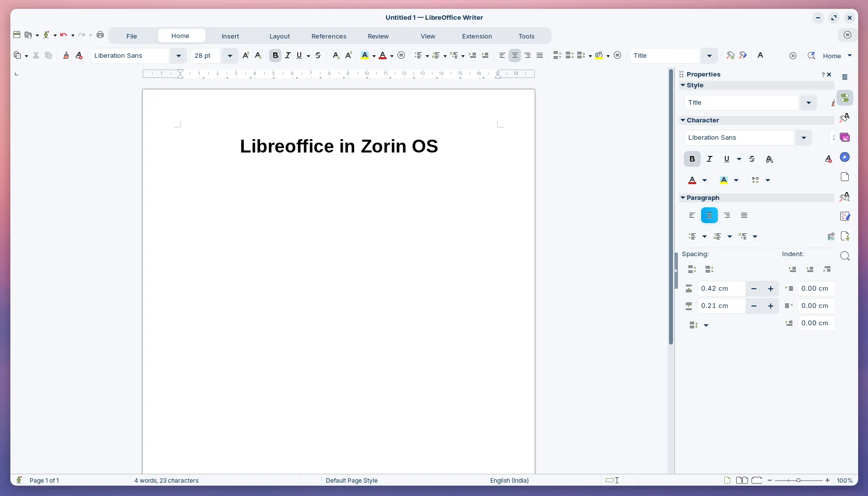Open the toolbar paragraph style dropdown
The height and width of the screenshot is (496, 868).
coord(709,55)
